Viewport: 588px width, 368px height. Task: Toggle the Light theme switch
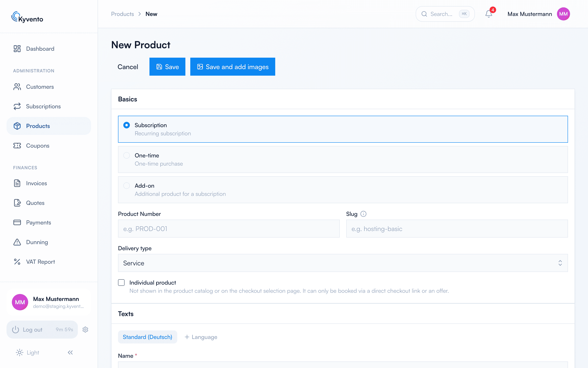(27, 352)
